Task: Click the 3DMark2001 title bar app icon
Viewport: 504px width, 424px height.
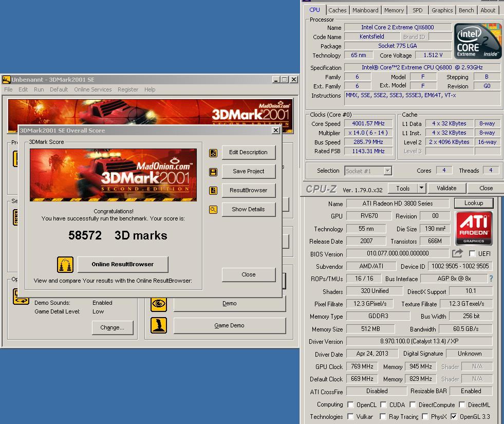Action: tap(7, 79)
